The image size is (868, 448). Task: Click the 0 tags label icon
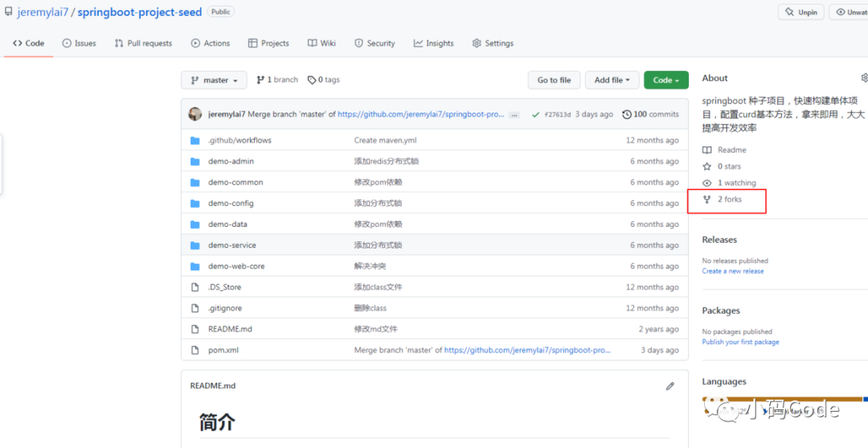312,80
